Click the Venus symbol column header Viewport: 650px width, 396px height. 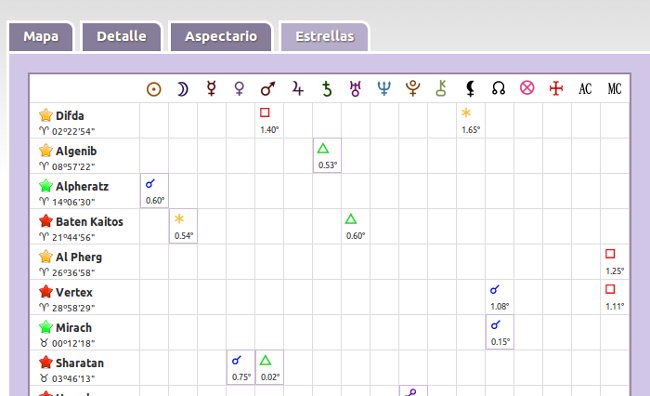(240, 89)
